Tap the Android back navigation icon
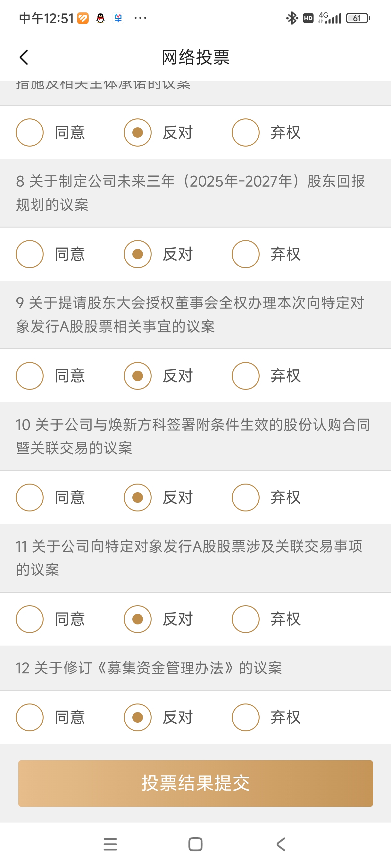Viewport: 391px width, 868px height. point(281,844)
